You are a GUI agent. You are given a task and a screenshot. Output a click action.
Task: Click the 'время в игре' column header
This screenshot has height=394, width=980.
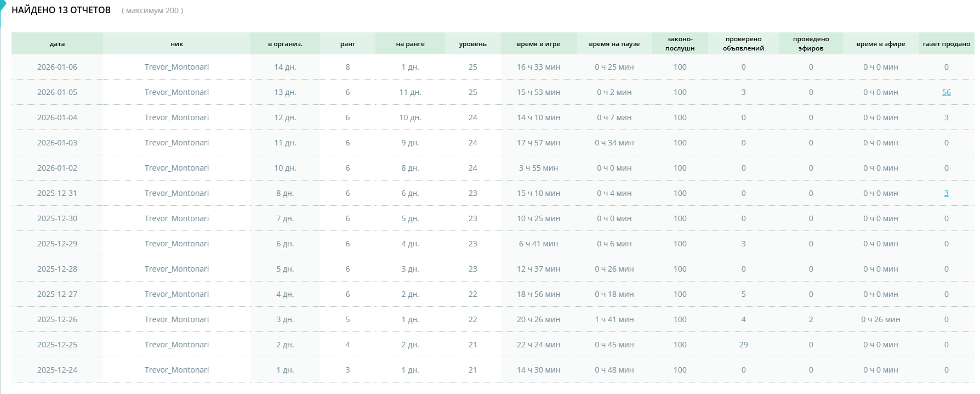coord(538,44)
